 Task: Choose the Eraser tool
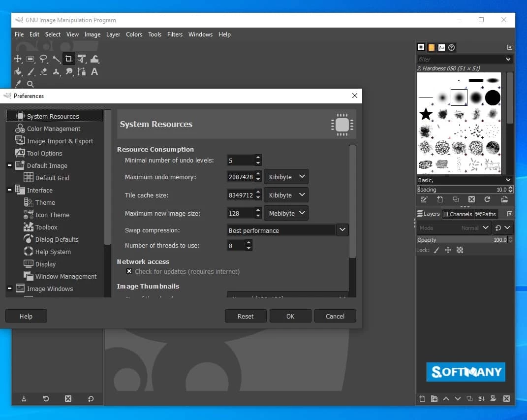(43, 72)
